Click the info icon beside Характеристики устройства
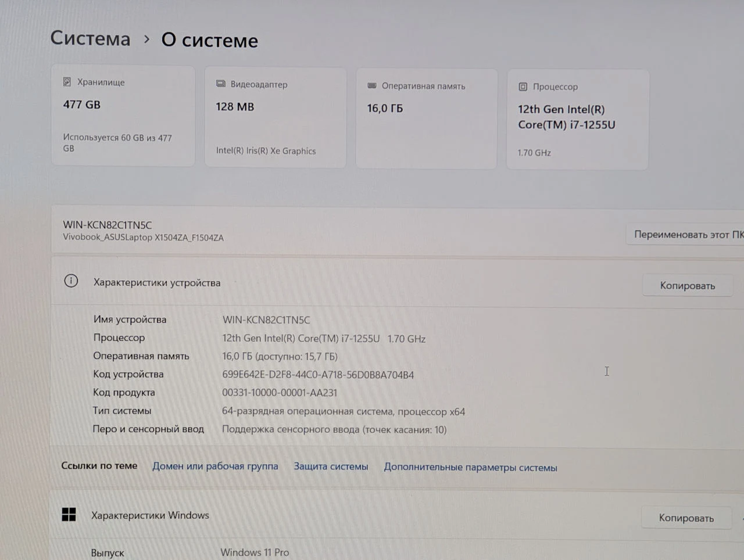The image size is (744, 560). pyautogui.click(x=71, y=281)
